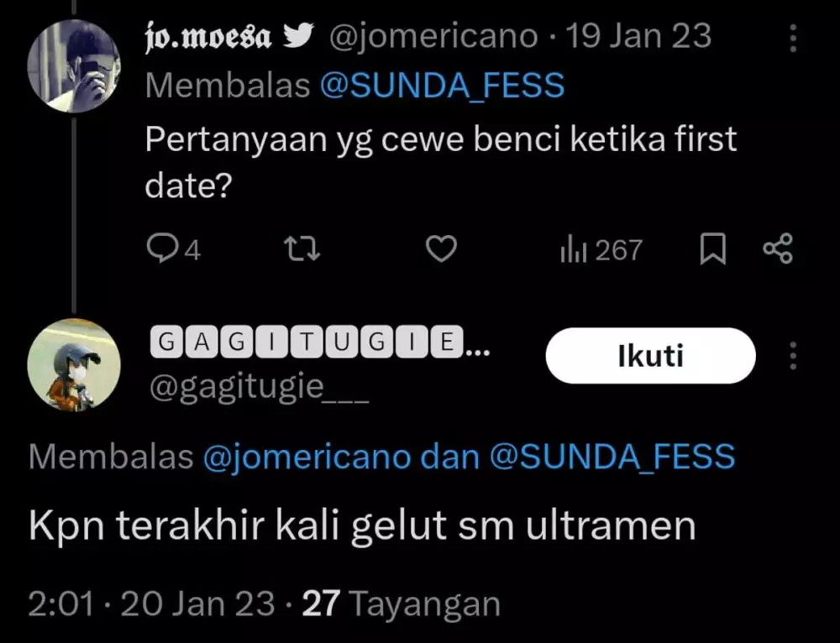Click the like heart icon on the tweet
This screenshot has width=840, height=643.
441,248
